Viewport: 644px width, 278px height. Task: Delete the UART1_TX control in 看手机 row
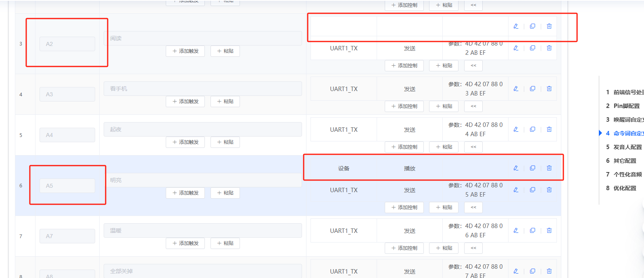coord(549,89)
